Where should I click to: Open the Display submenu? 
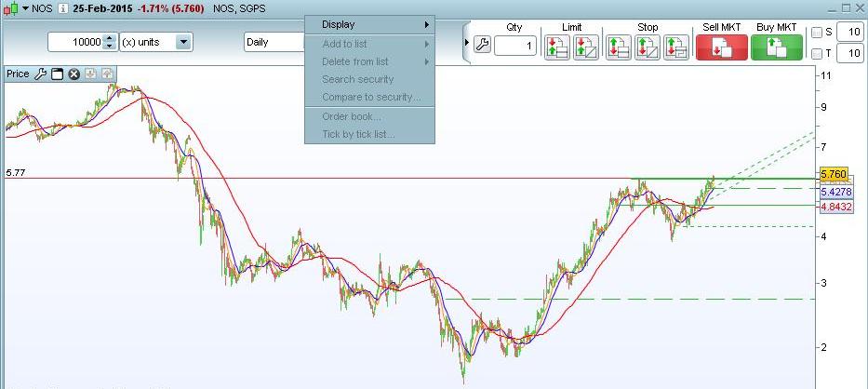pos(369,24)
